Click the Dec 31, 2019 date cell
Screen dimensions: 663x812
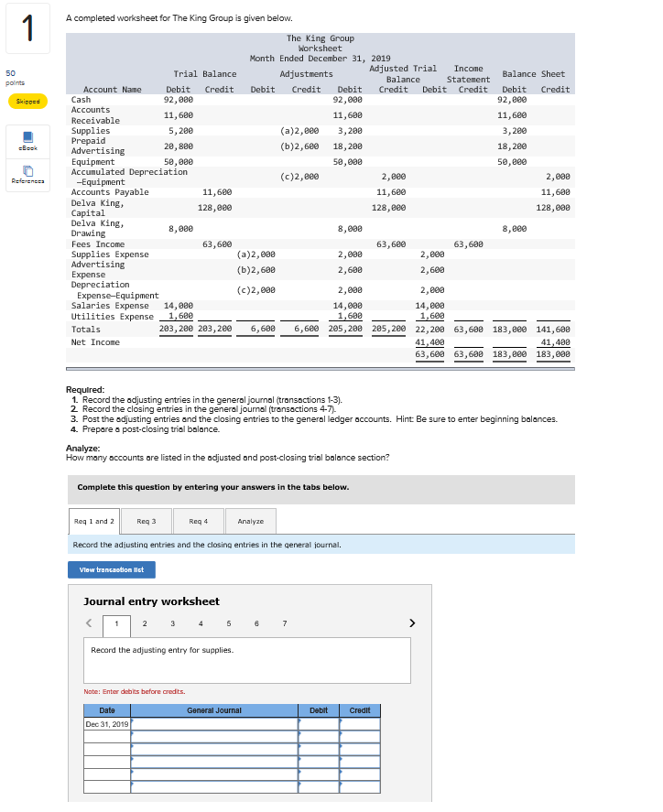tap(107, 724)
